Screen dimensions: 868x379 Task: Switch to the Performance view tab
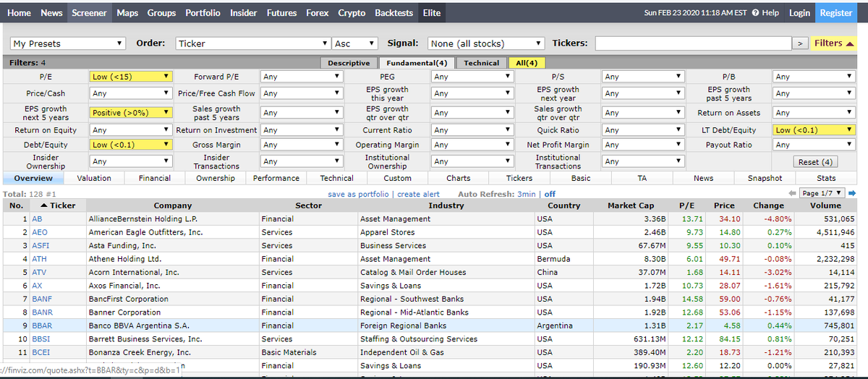coord(276,178)
